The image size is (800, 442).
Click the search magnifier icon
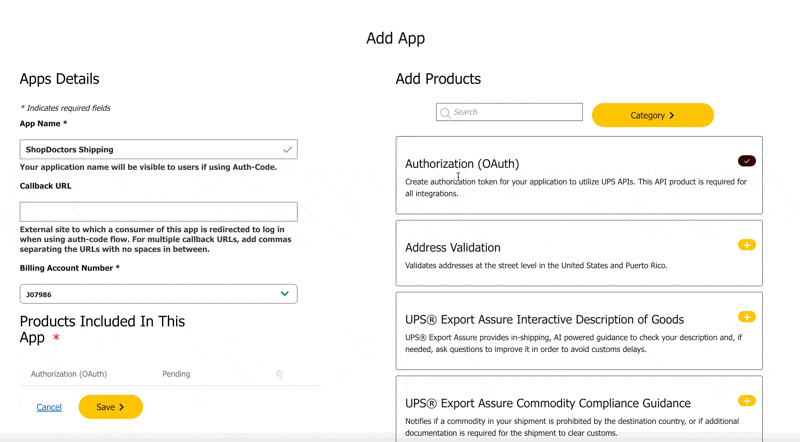445,113
